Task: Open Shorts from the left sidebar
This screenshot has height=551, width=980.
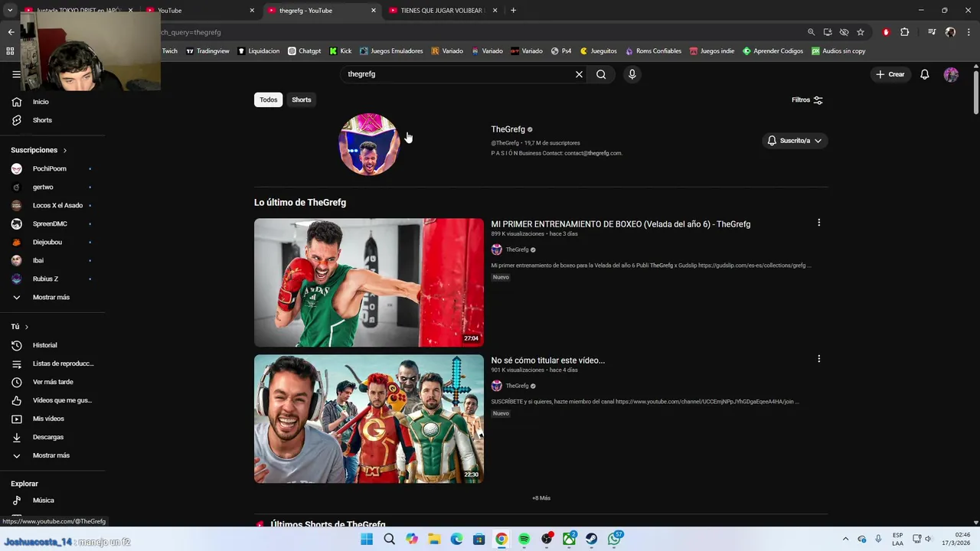Action: [x=42, y=120]
